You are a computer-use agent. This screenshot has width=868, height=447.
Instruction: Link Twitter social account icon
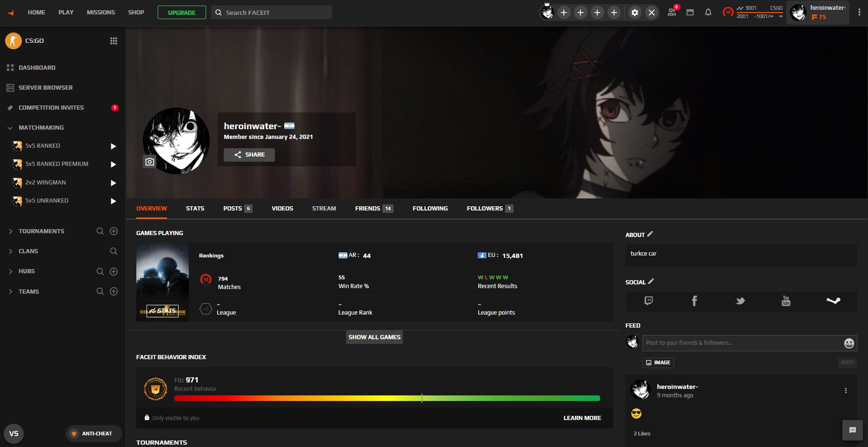click(x=740, y=301)
